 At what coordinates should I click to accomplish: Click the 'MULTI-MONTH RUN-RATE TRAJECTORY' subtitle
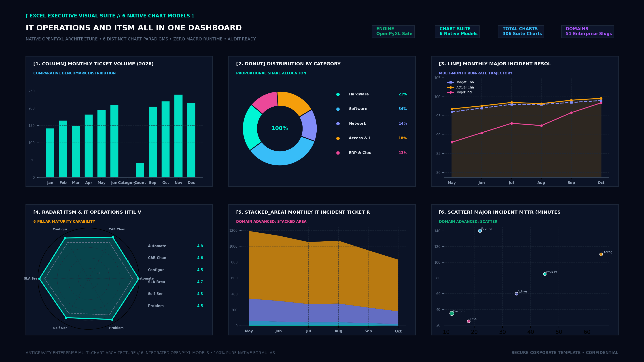pos(475,73)
